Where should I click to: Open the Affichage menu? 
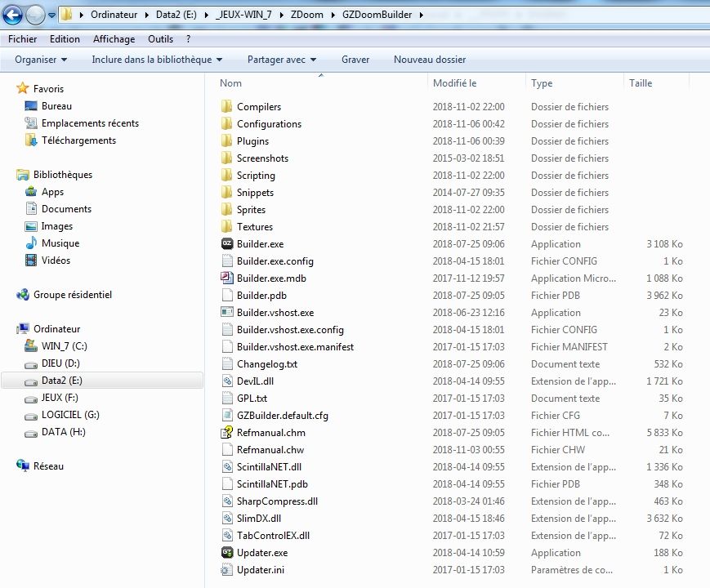click(x=114, y=39)
